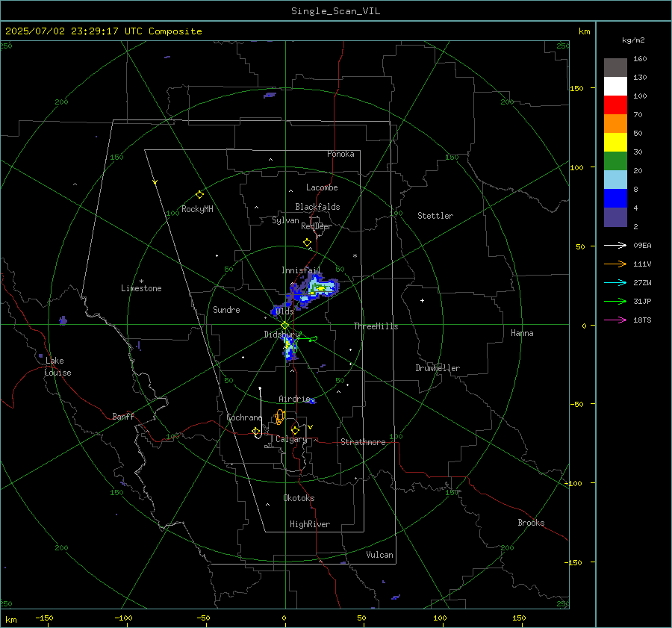Click the Okotoks label
The image size is (672, 628).
point(299,498)
